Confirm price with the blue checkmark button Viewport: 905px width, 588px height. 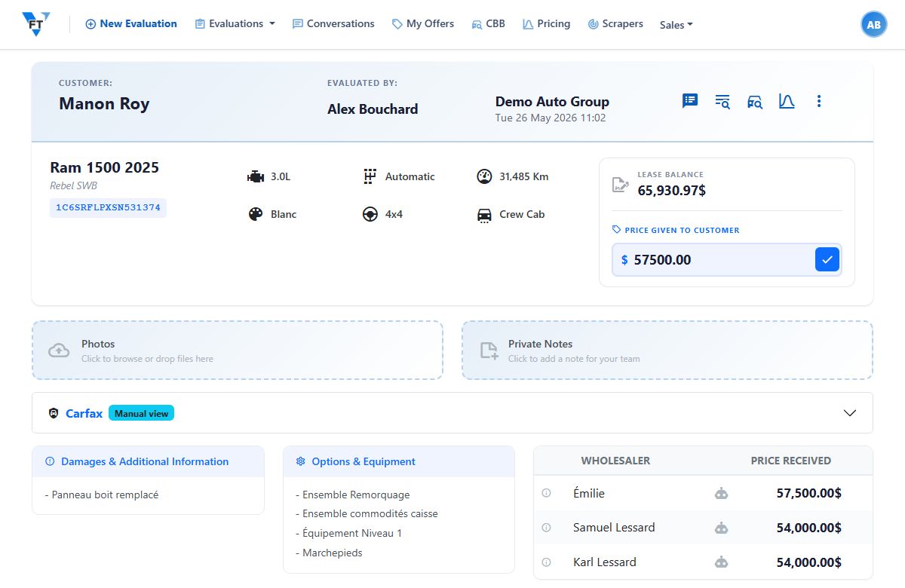tap(827, 260)
